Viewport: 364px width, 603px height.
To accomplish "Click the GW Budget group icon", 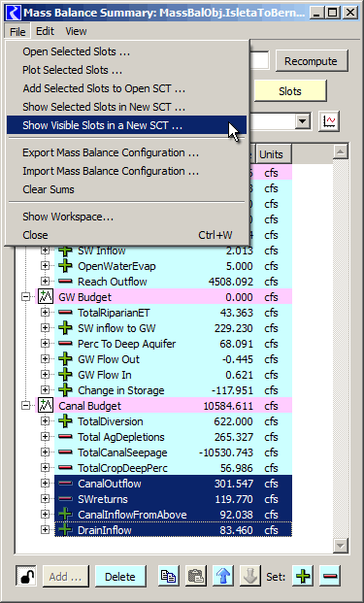I will 45,297.
